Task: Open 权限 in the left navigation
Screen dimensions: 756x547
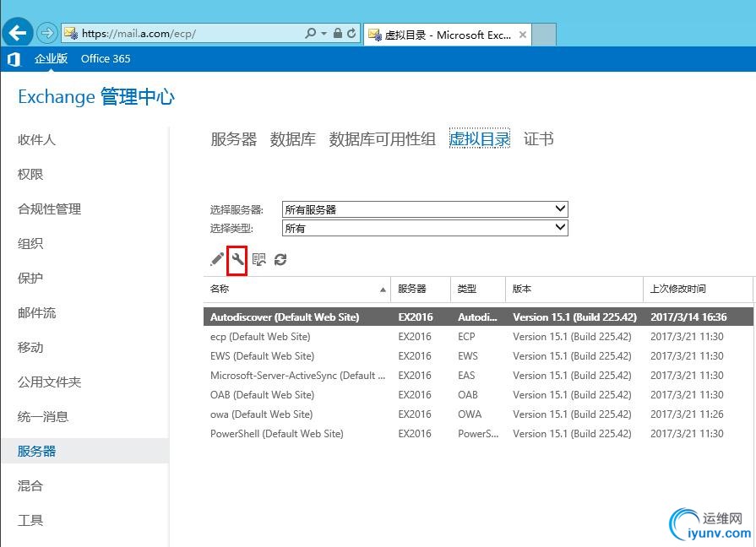Action: pos(30,174)
